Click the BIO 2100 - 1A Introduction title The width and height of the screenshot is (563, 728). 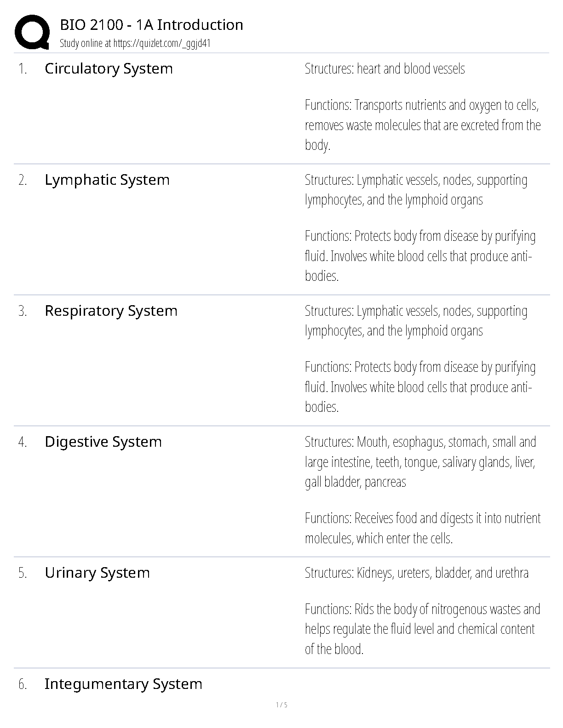click(x=151, y=25)
